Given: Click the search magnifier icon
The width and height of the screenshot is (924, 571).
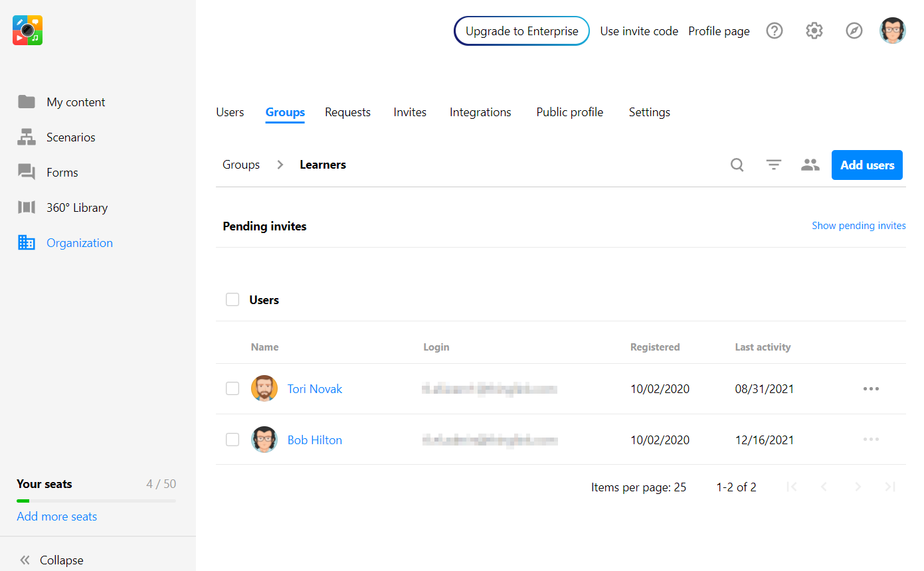Looking at the screenshot, I should click(737, 165).
